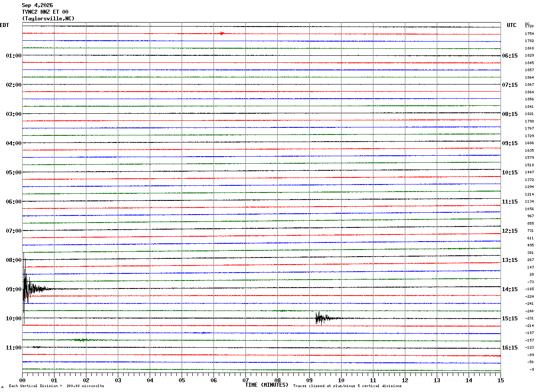Select the green noise burst near minute 02

point(82,340)
